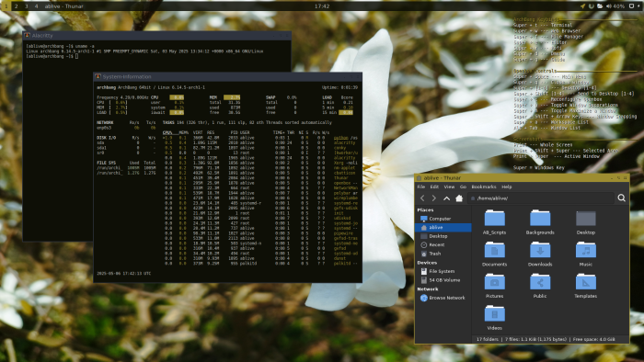Image resolution: width=644 pixels, height=362 pixels.
Task: Click the NETWORK heading in System-Information
Action: pos(105,122)
